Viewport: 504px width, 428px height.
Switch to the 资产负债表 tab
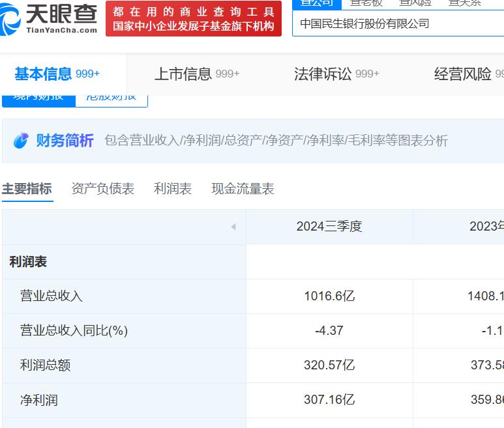pyautogui.click(x=103, y=189)
